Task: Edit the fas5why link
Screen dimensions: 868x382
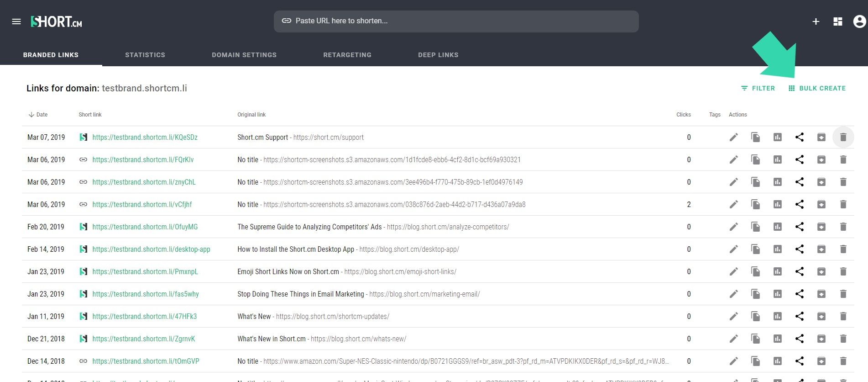Action: coord(734,294)
